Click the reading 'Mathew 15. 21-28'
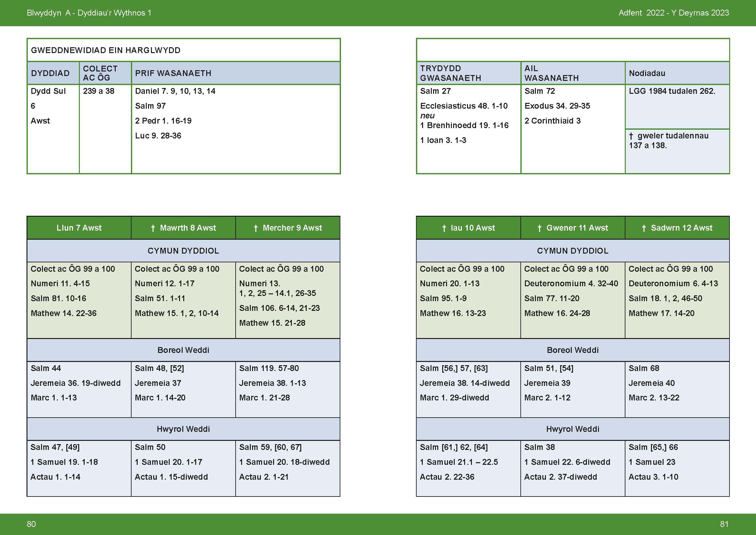Screen dimensions: 756x535 point(272,323)
